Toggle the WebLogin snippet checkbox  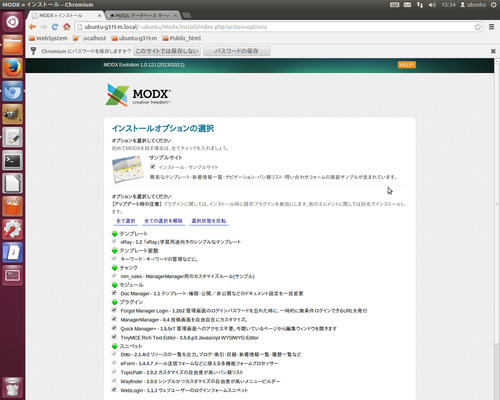114,390
